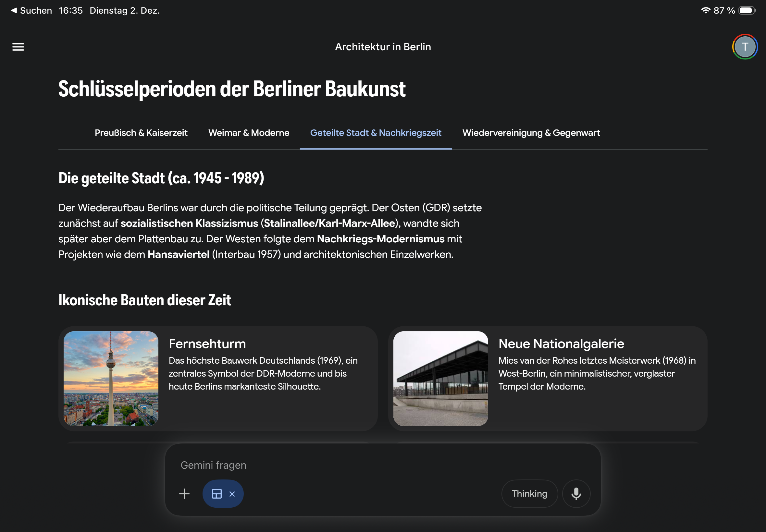Viewport: 766px width, 532px height.
Task: Open the profile avatar T
Action: [x=745, y=47]
